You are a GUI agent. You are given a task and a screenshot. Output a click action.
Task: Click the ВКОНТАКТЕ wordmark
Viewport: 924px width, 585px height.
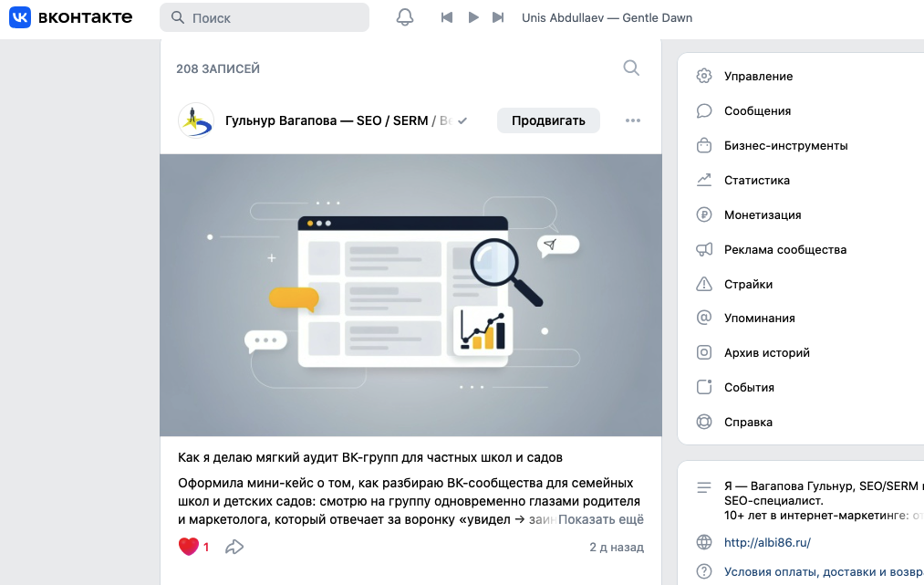pos(86,17)
